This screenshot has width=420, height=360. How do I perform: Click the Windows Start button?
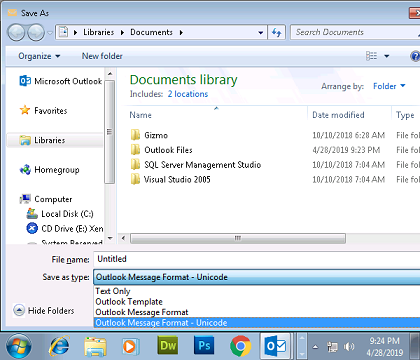click(x=19, y=346)
